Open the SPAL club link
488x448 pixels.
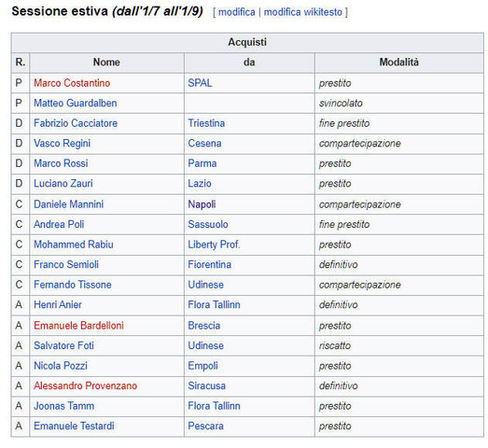point(200,83)
